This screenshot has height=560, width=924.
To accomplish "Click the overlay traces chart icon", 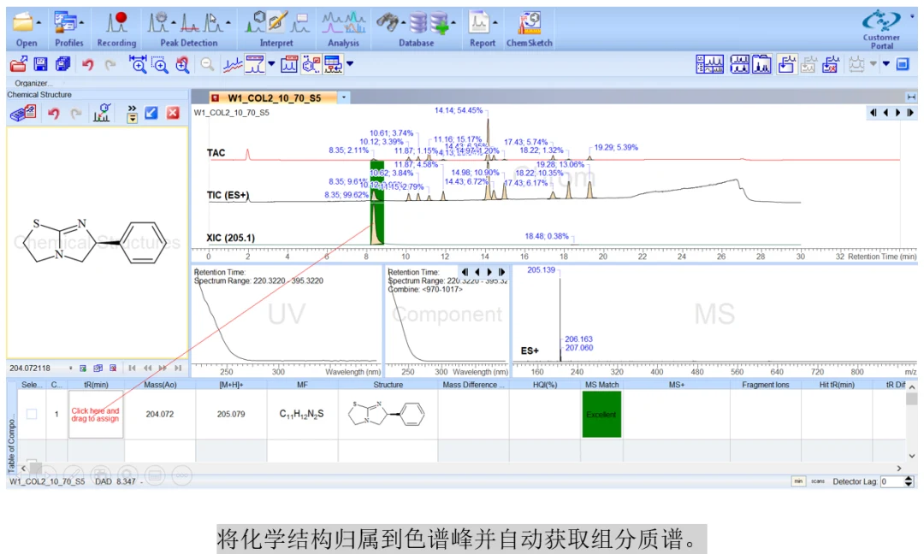I will (x=232, y=64).
